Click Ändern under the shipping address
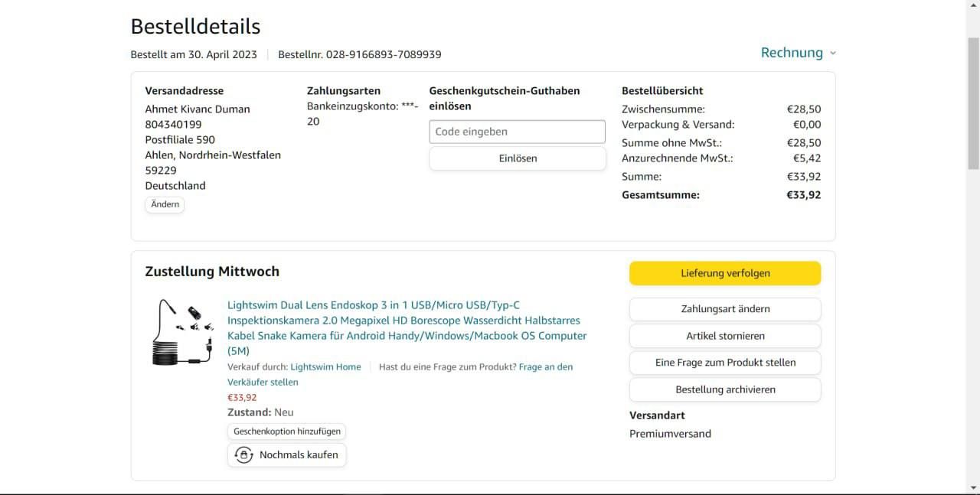The width and height of the screenshot is (980, 495). [165, 204]
